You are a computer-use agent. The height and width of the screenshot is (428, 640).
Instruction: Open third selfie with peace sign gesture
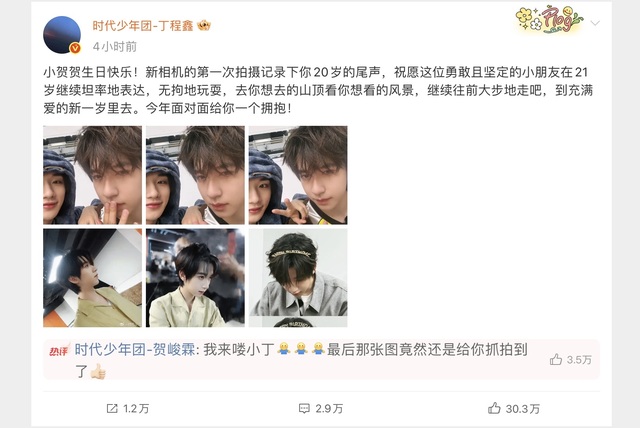[298, 175]
